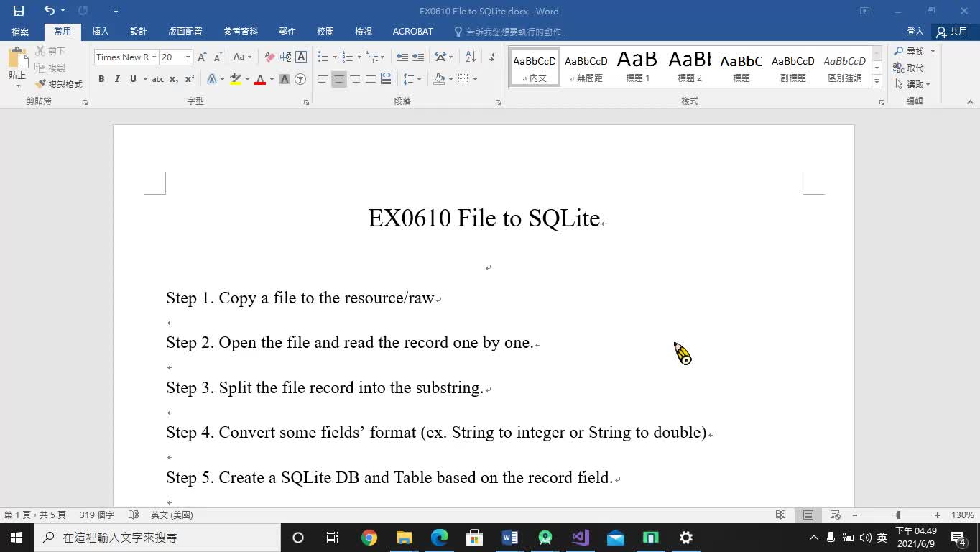Viewport: 980px width, 552px height.
Task: Decrease paragraph indent
Action: pyautogui.click(x=402, y=57)
